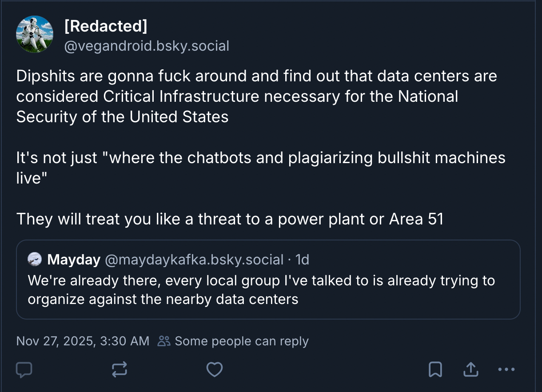Click the "Some people can reply" label
Image resolution: width=542 pixels, height=392 pixels.
pos(241,341)
